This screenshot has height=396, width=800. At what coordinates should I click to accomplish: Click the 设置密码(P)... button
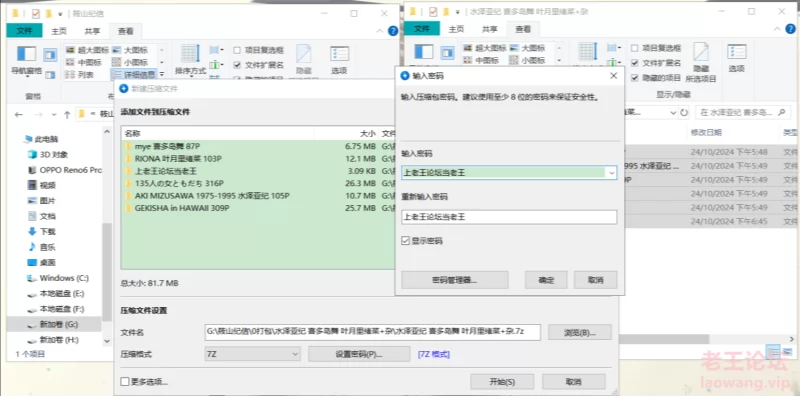pyautogui.click(x=359, y=354)
